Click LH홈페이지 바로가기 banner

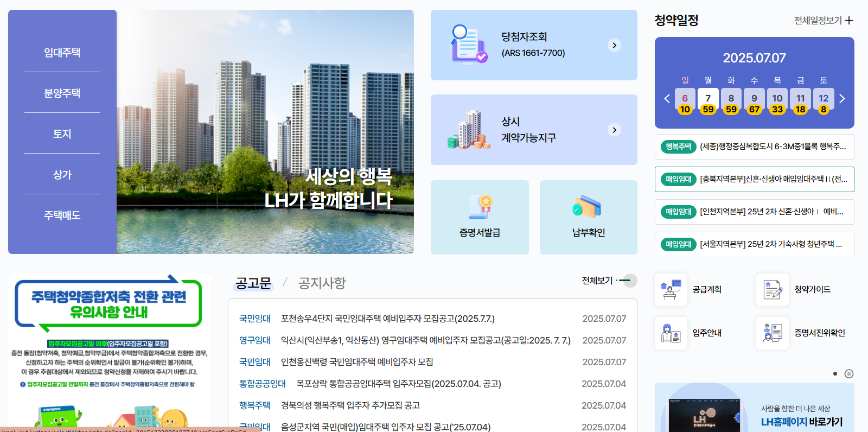pyautogui.click(x=755, y=408)
